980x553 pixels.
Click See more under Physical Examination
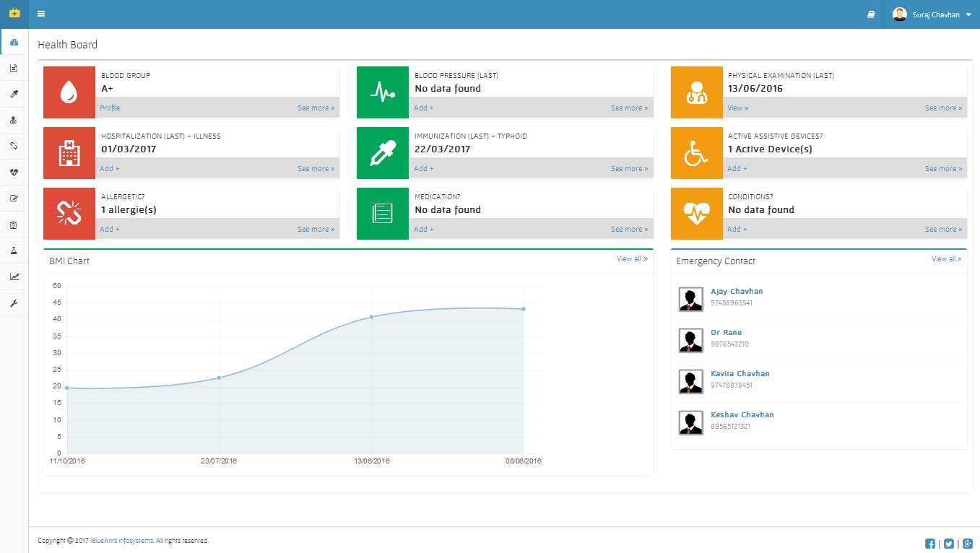coord(943,108)
